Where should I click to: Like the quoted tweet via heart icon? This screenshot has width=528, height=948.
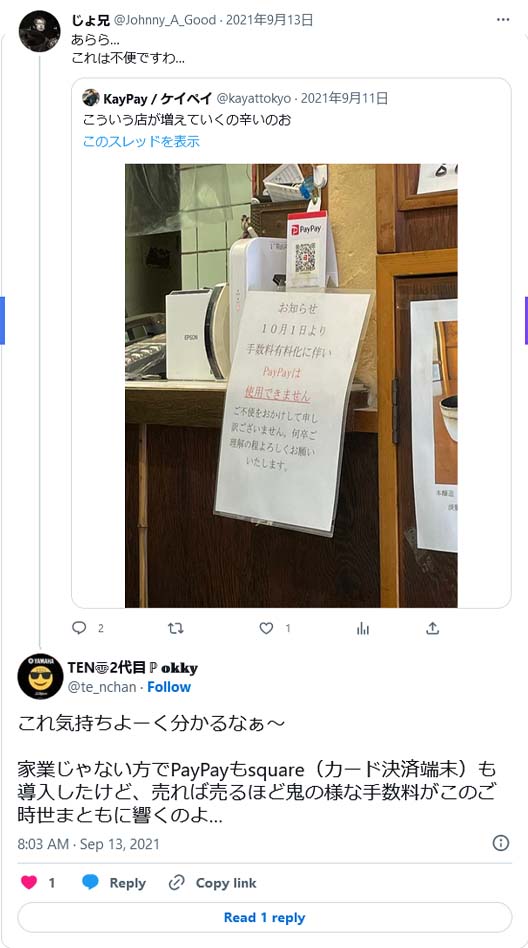point(266,628)
